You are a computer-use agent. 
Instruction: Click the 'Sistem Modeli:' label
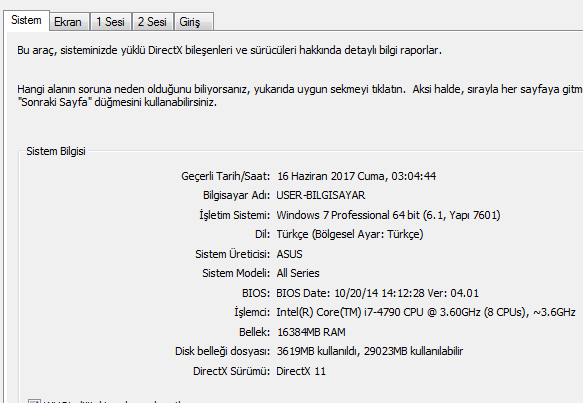click(236, 273)
